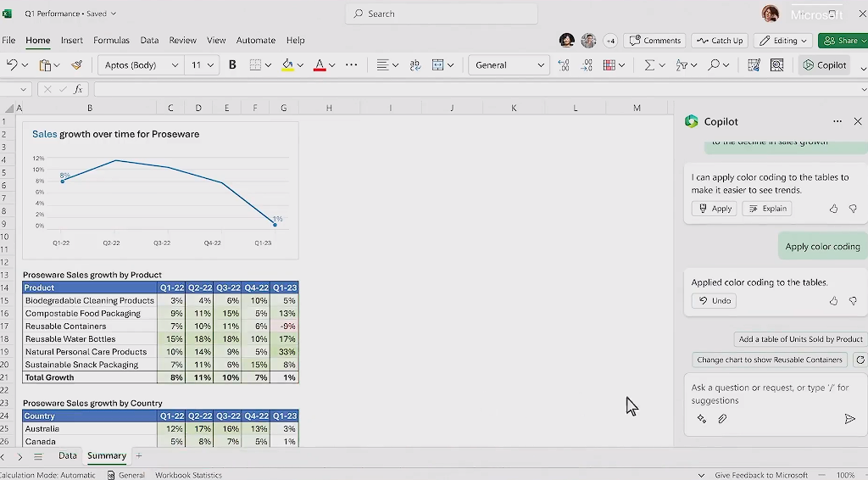Open the all sheets list icon

coord(37,456)
